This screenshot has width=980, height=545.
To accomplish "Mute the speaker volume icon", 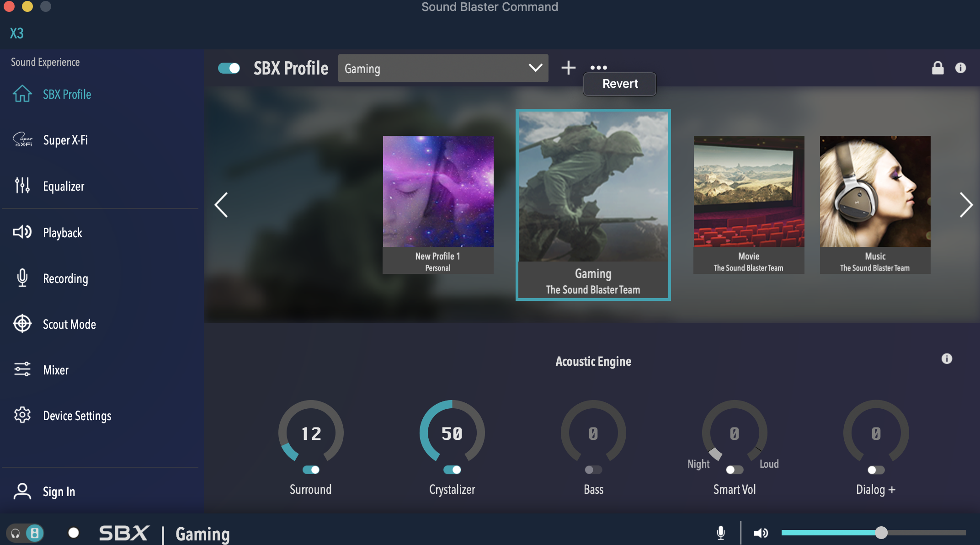I will point(761,533).
